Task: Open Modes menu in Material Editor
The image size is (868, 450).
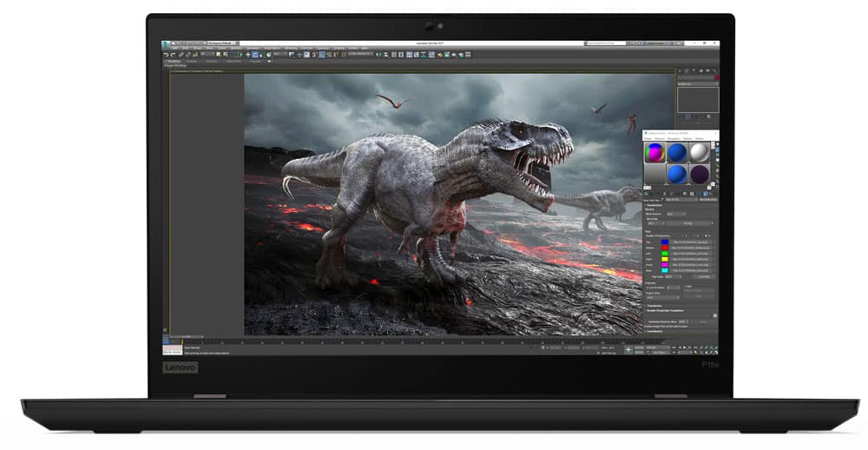Action: [648, 138]
